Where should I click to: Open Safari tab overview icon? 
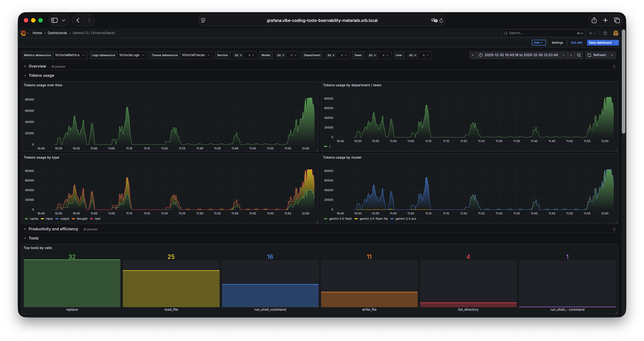click(x=617, y=20)
